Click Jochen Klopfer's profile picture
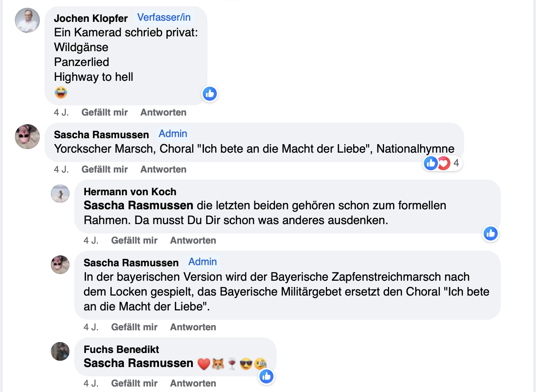Screen dimensions: 536x392 27,20
